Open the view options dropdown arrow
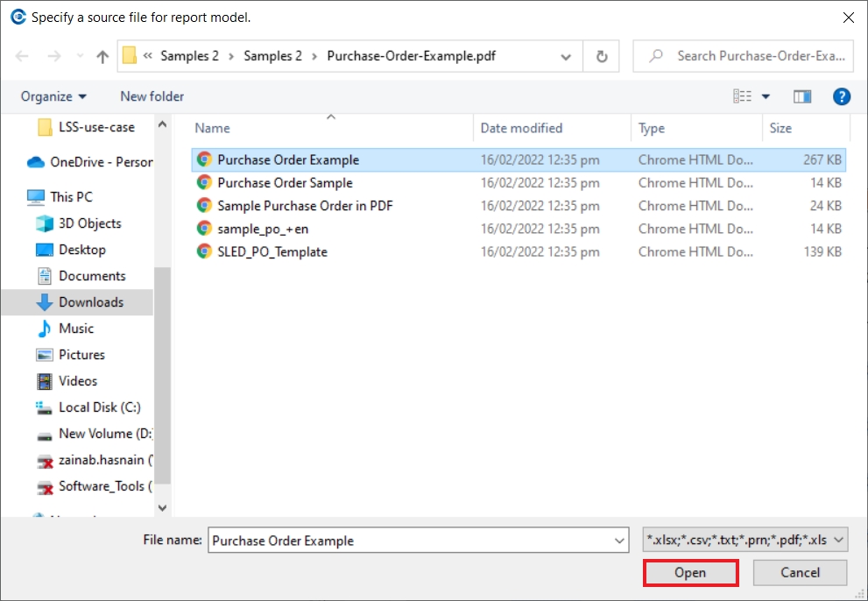The width and height of the screenshot is (868, 601). pyautogui.click(x=766, y=96)
